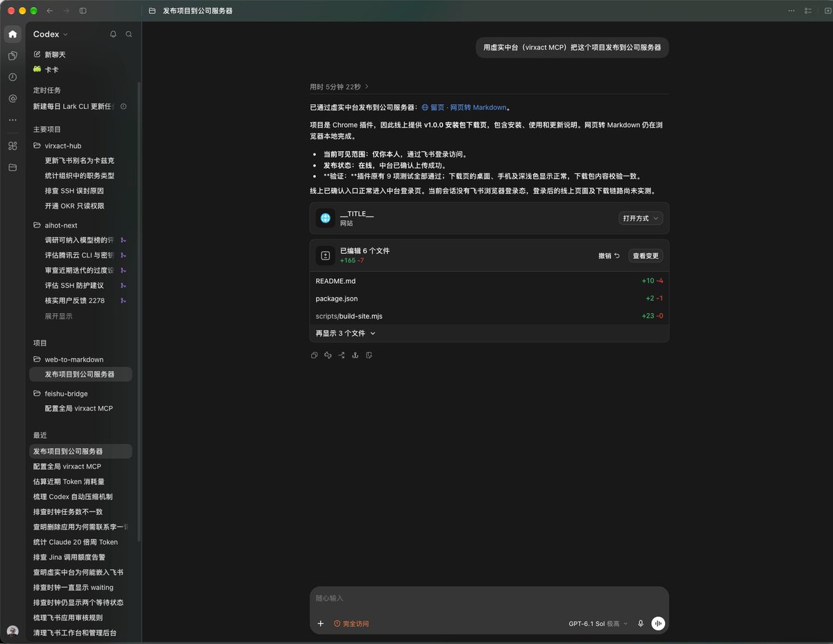Open scripts/build-site.mjs file row
The width and height of the screenshot is (833, 644).
click(489, 316)
